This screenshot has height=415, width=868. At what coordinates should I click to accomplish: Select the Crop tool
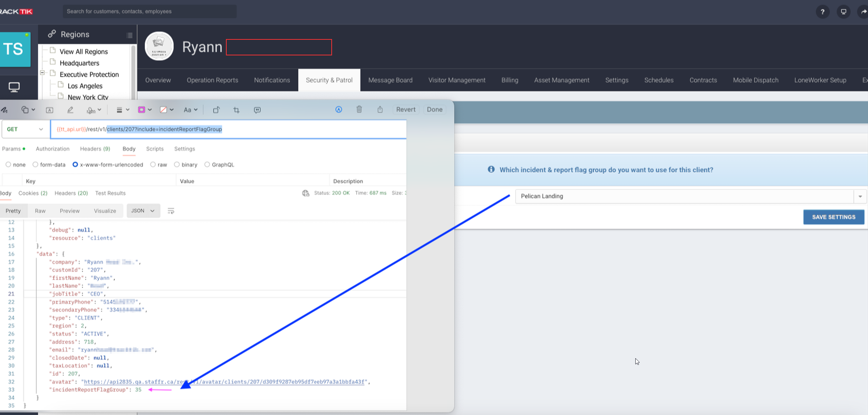(x=236, y=110)
